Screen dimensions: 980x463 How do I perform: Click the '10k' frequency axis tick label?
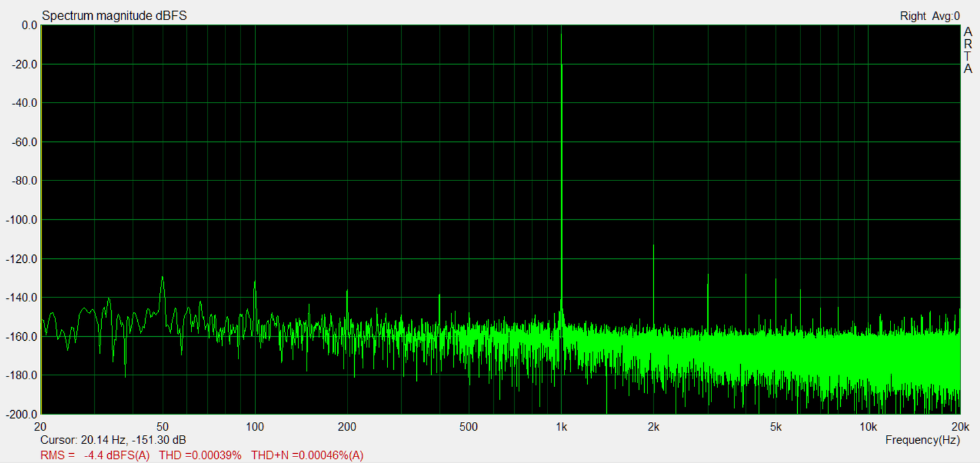pyautogui.click(x=868, y=427)
